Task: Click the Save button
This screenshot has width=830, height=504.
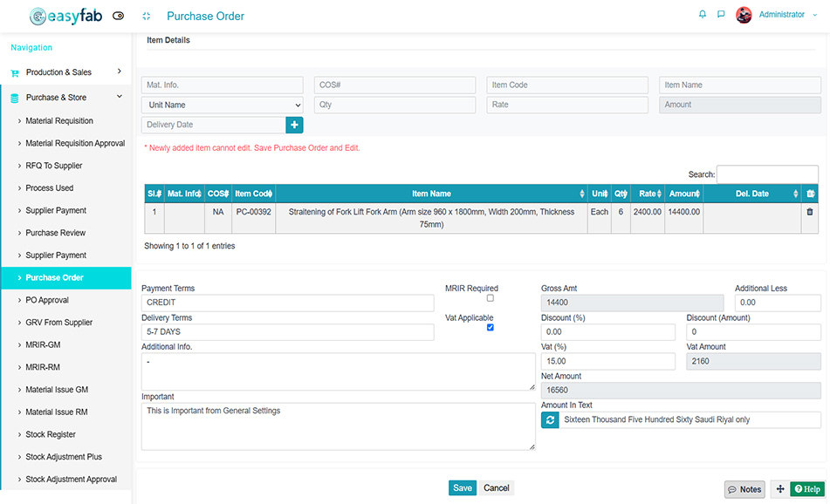Action: (463, 488)
